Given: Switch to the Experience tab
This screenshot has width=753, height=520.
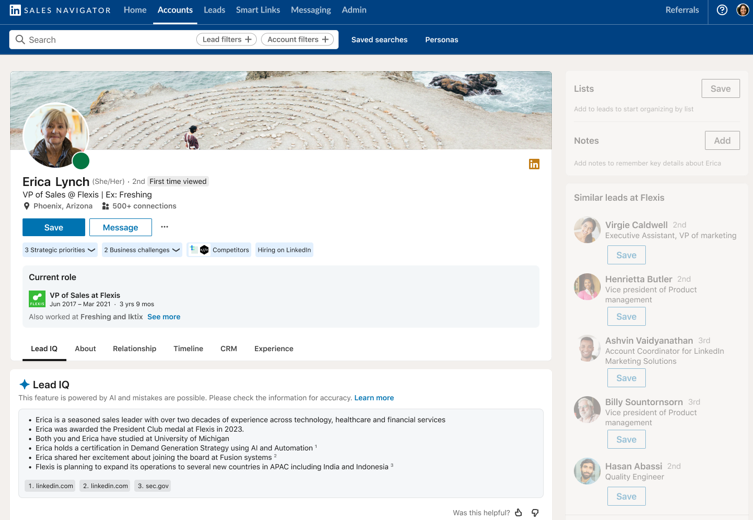Looking at the screenshot, I should [x=274, y=349].
